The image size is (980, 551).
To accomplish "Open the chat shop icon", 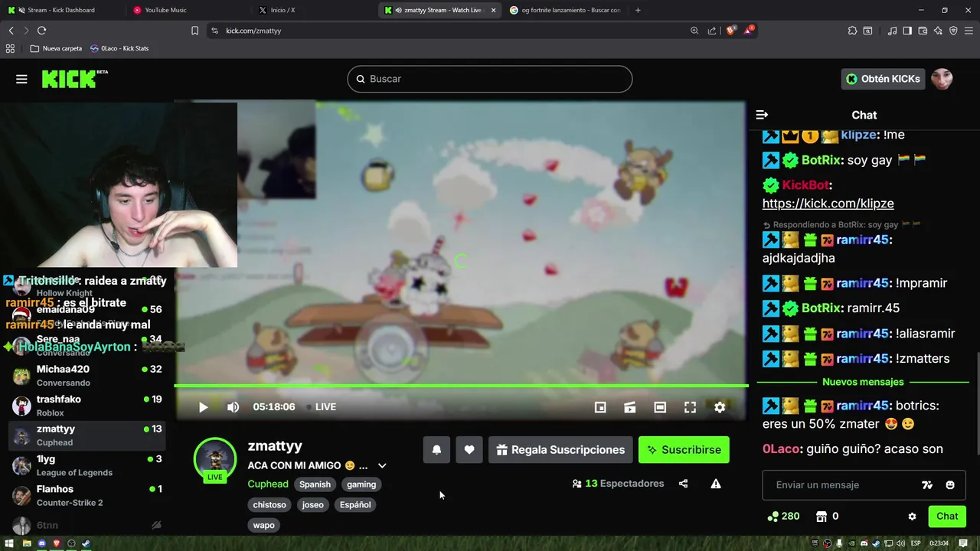I will pyautogui.click(x=822, y=517).
